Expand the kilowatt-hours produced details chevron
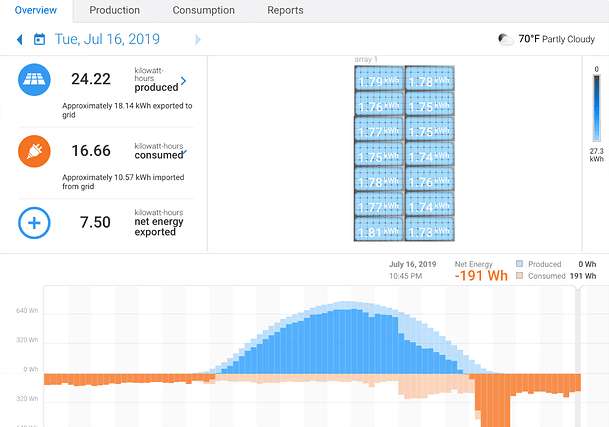 tap(183, 80)
